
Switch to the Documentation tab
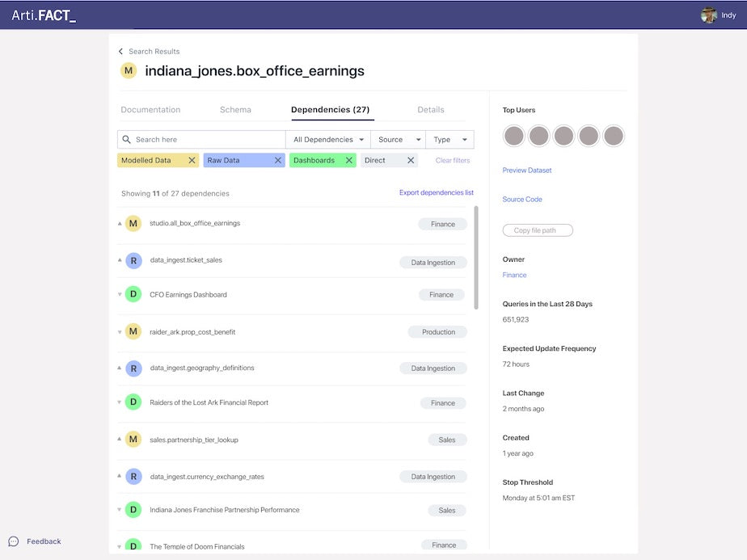150,110
